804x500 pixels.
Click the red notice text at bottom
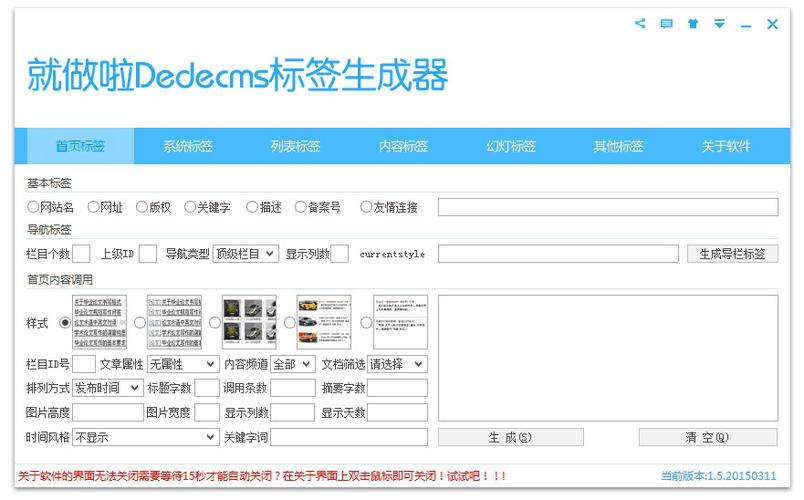[x=262, y=476]
